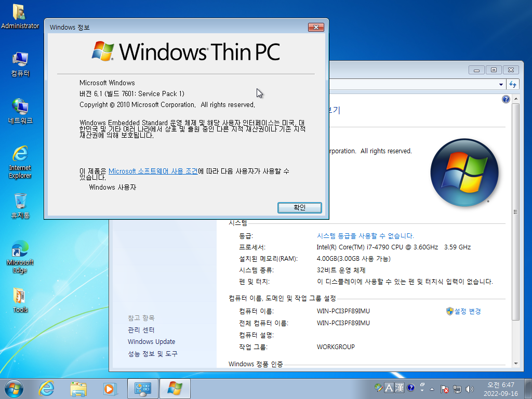Toggle the IME 'A' input mode
This screenshot has width=532, height=399.
point(389,388)
